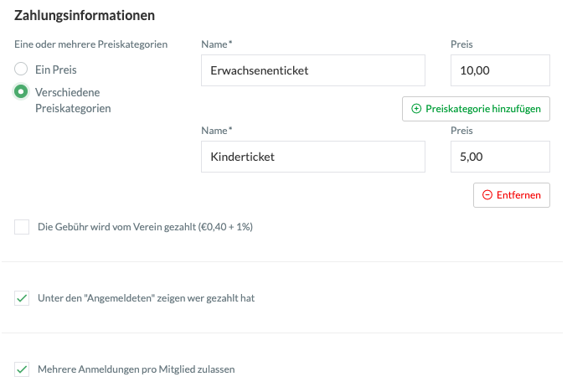The image size is (567, 392).
Task: Select the Verschiedene Preiskategorien radio button
Action: [21, 91]
